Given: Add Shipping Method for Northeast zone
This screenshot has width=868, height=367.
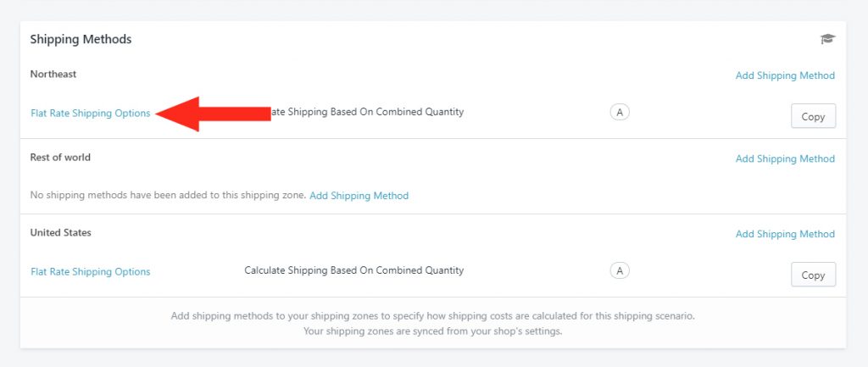Looking at the screenshot, I should (x=785, y=75).
